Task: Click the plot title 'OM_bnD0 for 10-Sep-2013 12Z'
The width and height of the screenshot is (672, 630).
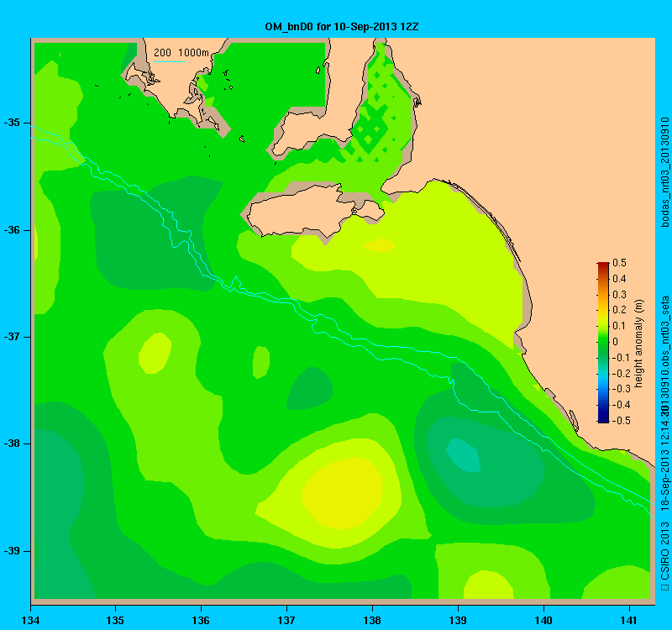Action: click(342, 27)
